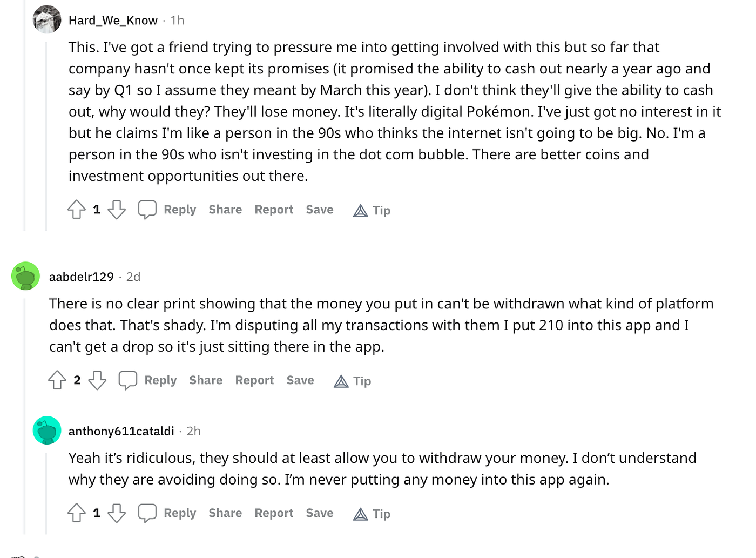Upvote the Hard_We_Know comment

77,210
